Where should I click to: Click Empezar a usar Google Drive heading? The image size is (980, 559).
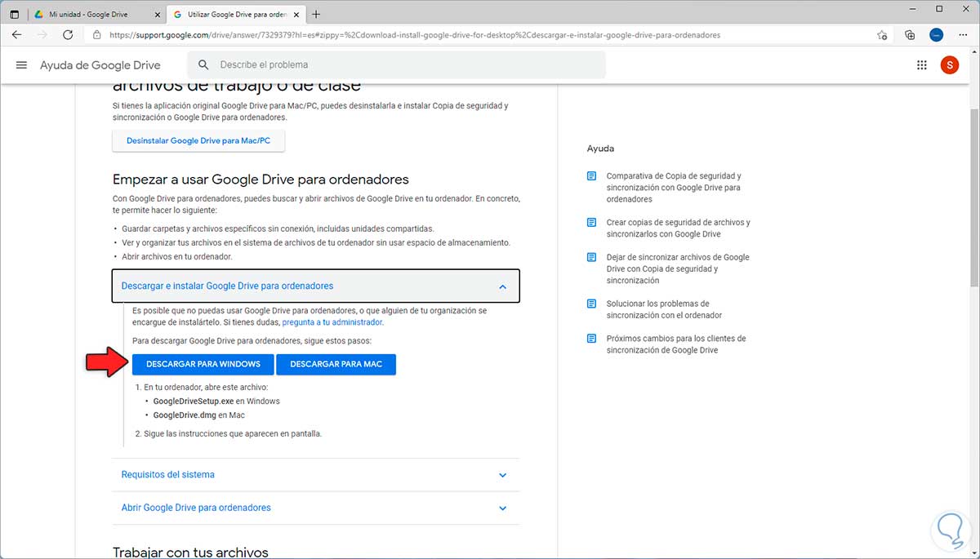[x=261, y=179]
